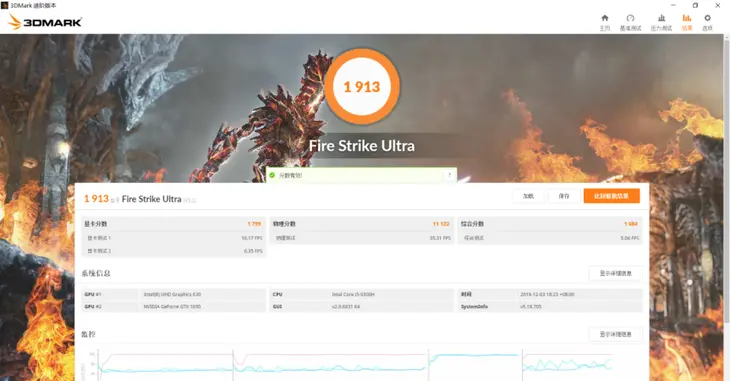Image resolution: width=730 pixels, height=381 pixels.
Task: Select the orange Results chart icon (结果)
Action: pos(687,22)
